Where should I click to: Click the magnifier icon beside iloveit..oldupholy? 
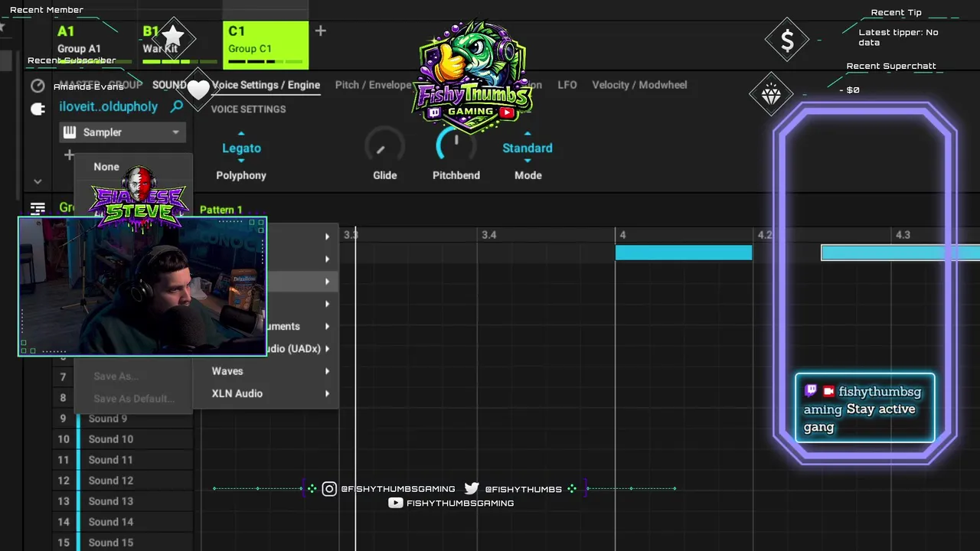coord(177,106)
